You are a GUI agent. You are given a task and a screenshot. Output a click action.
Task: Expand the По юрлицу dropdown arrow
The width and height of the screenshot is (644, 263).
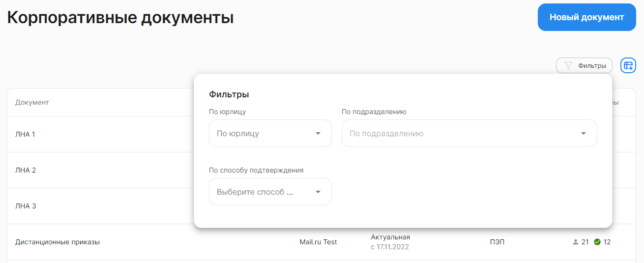pos(318,133)
